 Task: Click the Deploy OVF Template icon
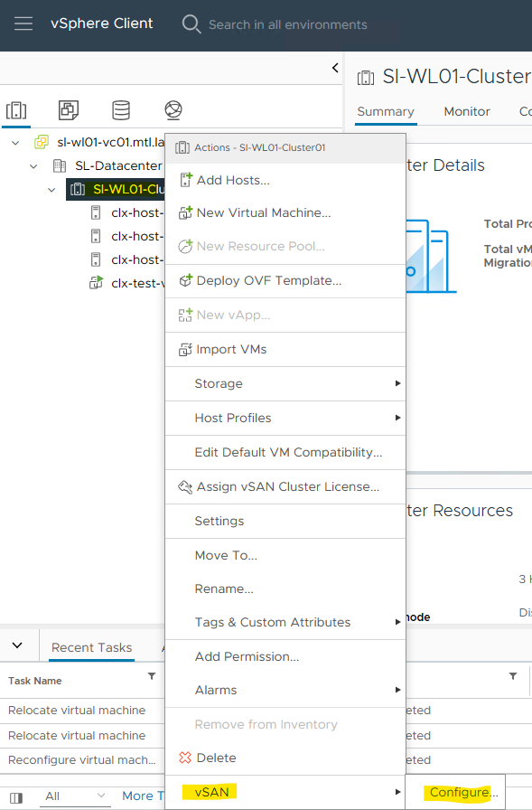tap(185, 280)
